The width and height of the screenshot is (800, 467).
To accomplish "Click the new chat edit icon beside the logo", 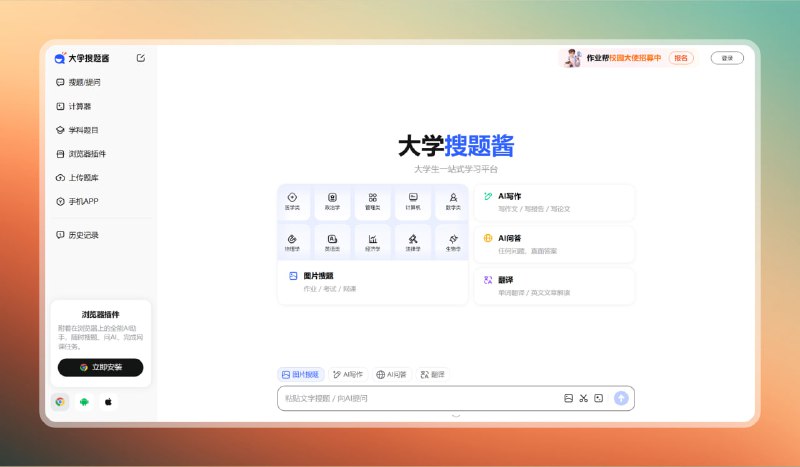I will coord(141,58).
